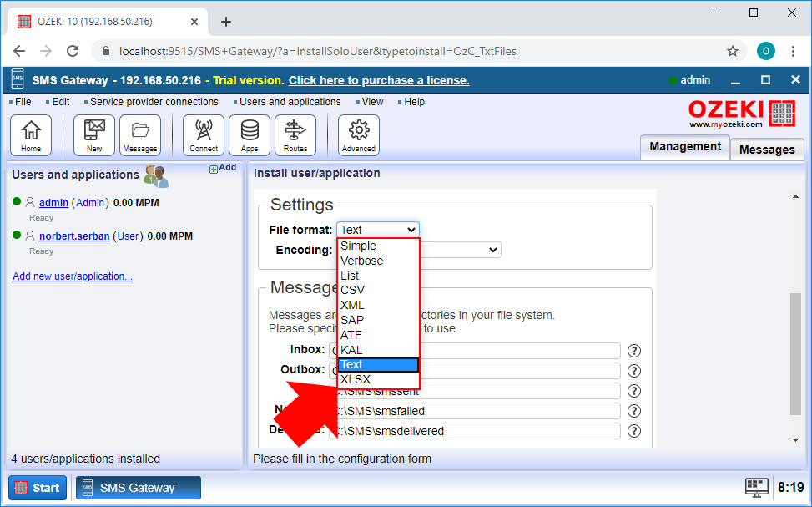The image size is (812, 507).
Task: Click Add new user/application link
Action: (x=73, y=276)
